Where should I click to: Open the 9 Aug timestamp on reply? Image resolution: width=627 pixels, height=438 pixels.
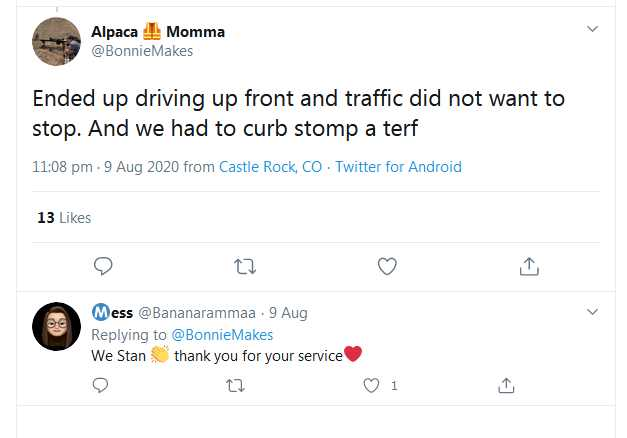click(x=288, y=313)
